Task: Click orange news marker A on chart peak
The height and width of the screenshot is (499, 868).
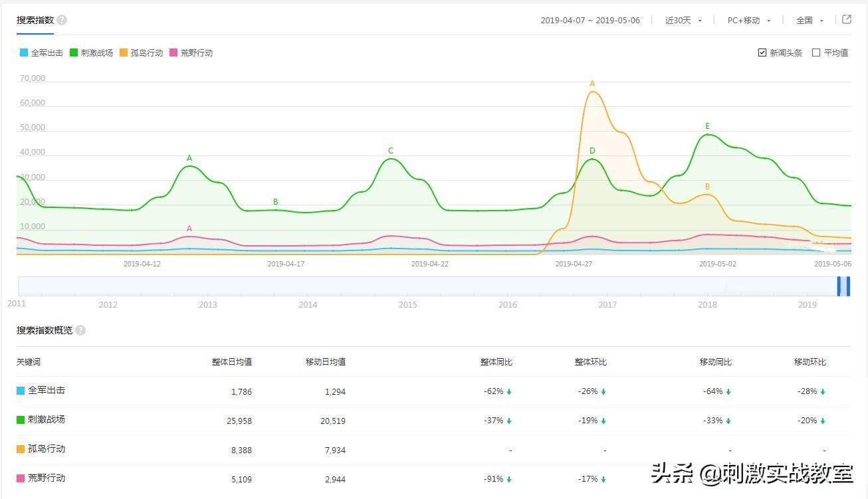Action: 592,84
